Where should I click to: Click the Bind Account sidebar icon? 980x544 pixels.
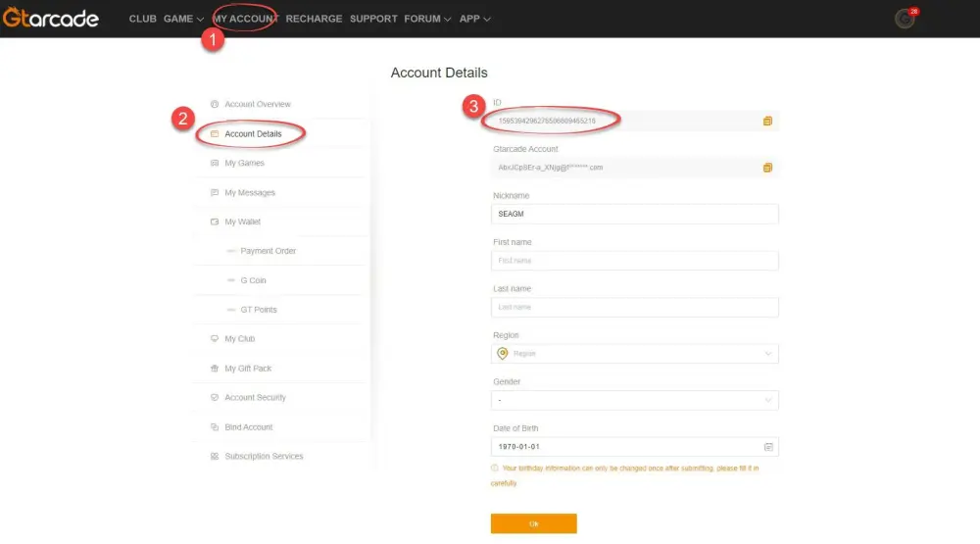click(x=215, y=427)
